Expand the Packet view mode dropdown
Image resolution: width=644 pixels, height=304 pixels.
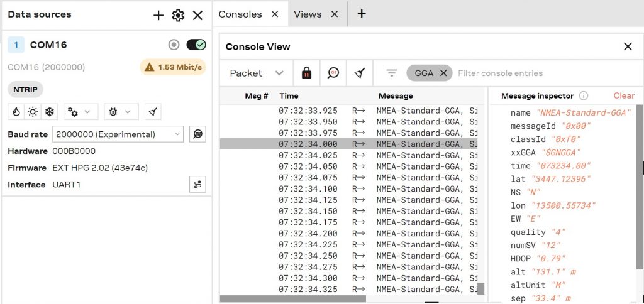click(257, 73)
